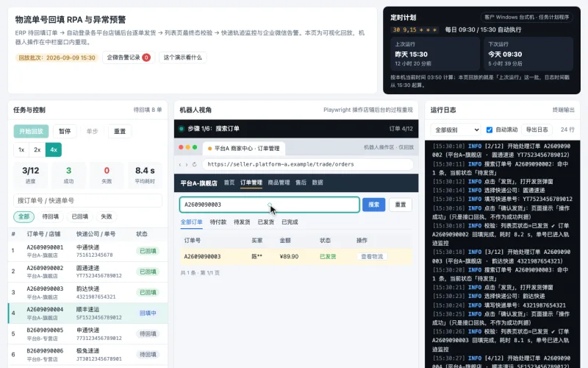The image size is (588, 368).
Task: Click the 搜订单号 / 快递单号 search field
Action: pos(87,200)
